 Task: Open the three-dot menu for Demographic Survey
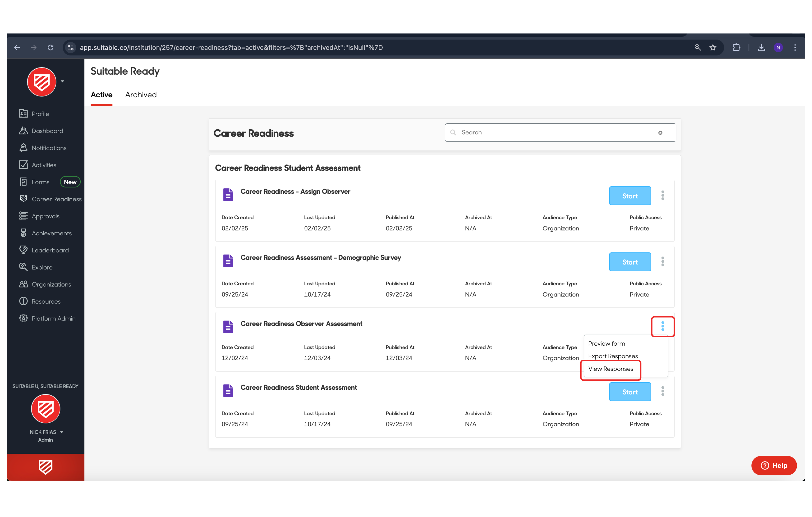click(663, 261)
